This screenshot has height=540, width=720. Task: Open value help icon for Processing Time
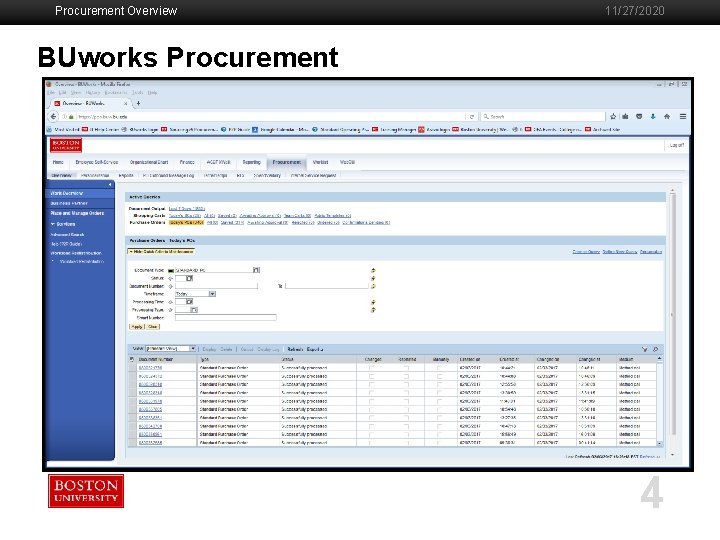click(189, 302)
